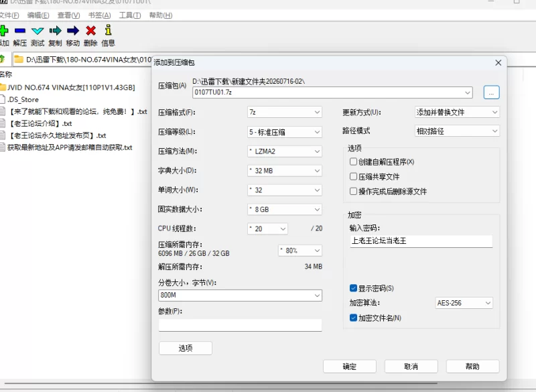Open the memory usage 80% dropdown
The height and width of the screenshot is (392, 536).
(300, 251)
